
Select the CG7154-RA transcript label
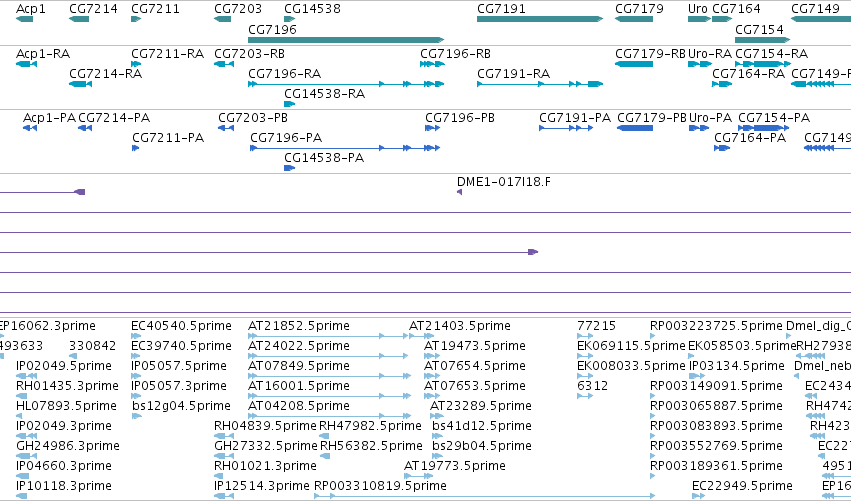point(772,54)
